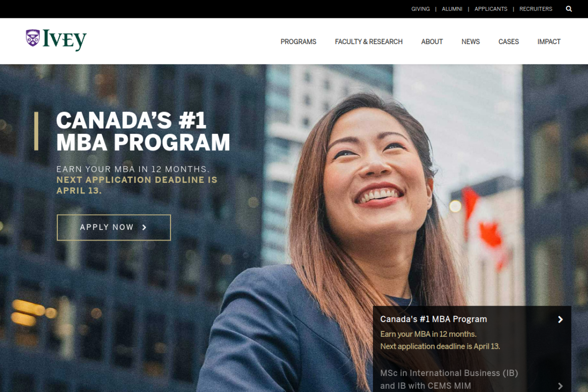Select the Impact navigation item
Screen dimensions: 588x392
click(549, 42)
